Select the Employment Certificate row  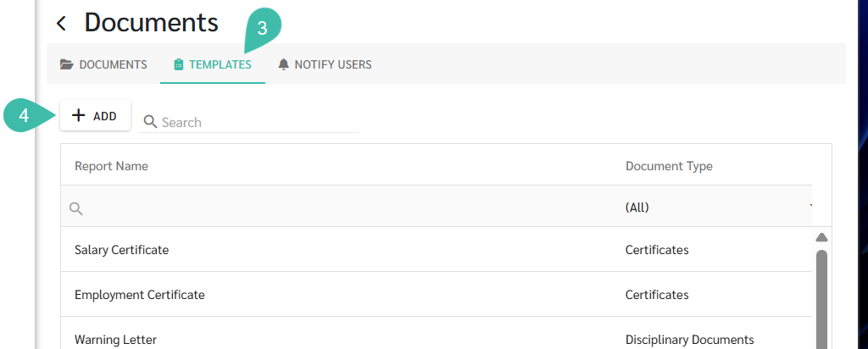pyautogui.click(x=437, y=295)
